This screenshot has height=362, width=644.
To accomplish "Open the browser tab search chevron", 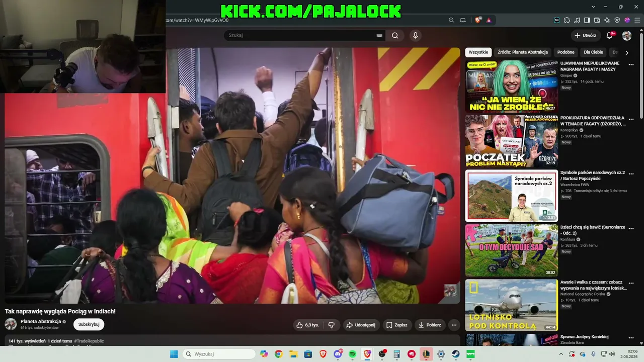I will (x=593, y=7).
